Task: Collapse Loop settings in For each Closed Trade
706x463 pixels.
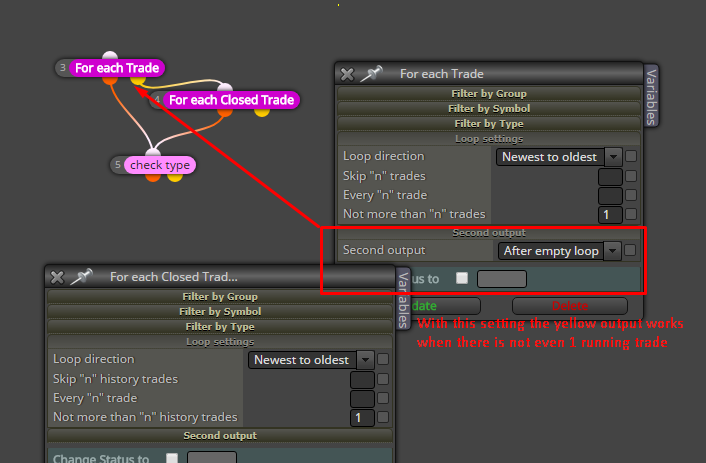Action: [220, 342]
